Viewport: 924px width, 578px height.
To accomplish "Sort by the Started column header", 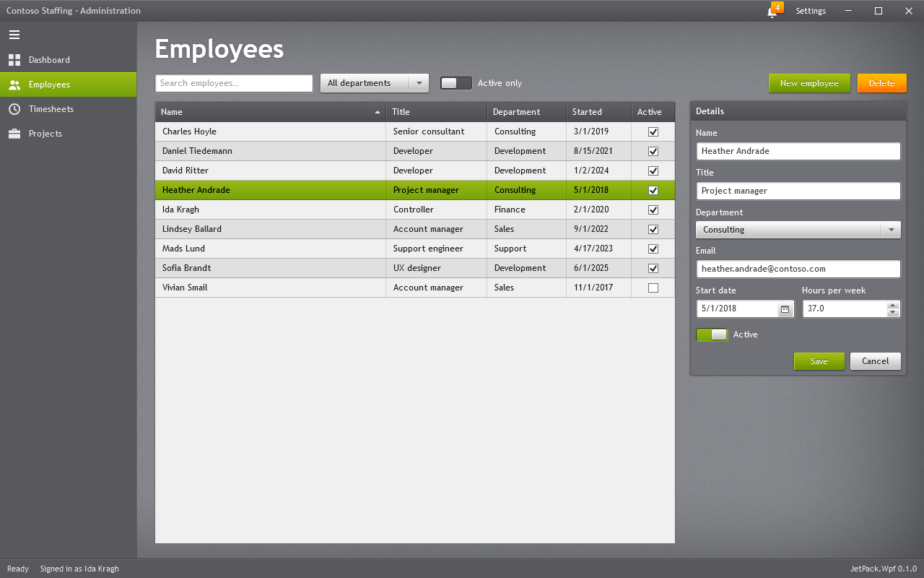I will pyautogui.click(x=599, y=112).
